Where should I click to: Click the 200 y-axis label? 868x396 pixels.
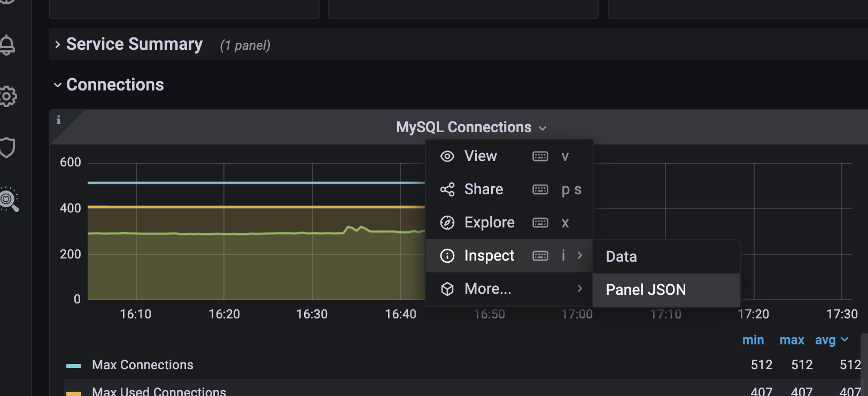click(71, 254)
